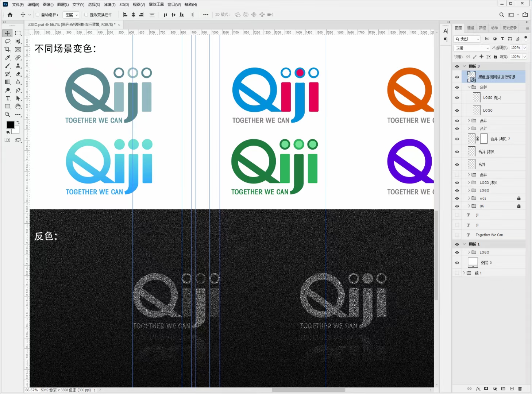Click the lock all padlock icon
532x394 pixels.
tap(495, 57)
